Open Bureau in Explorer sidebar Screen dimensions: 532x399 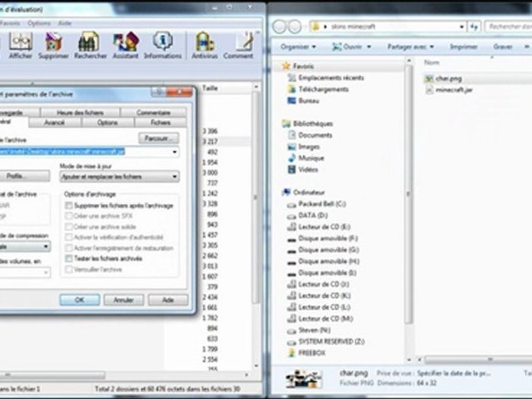tap(303, 101)
